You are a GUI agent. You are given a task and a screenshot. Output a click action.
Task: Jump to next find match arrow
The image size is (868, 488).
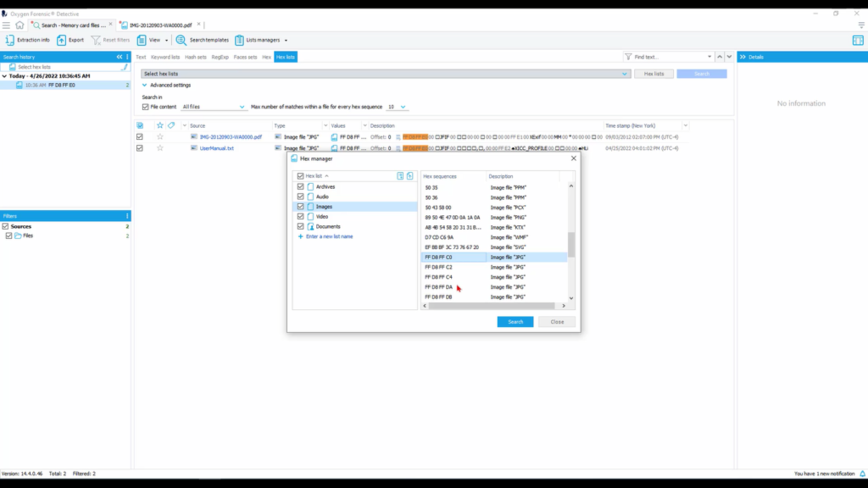(729, 57)
